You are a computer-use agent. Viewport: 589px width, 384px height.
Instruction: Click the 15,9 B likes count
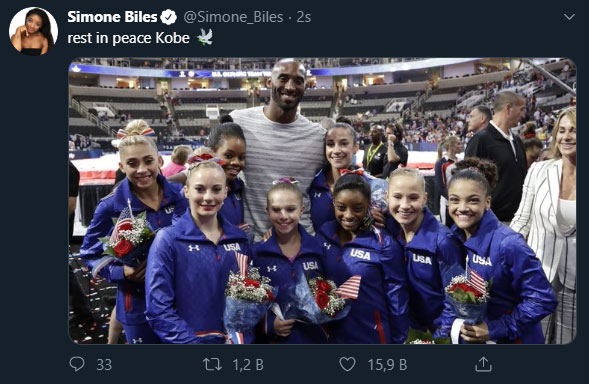(x=387, y=365)
